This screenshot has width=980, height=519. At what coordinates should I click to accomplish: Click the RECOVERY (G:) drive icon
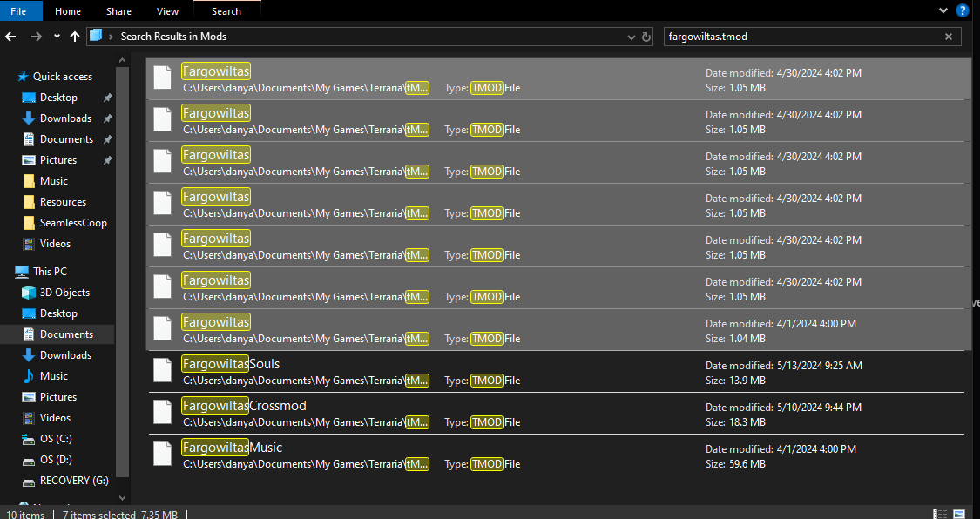(x=28, y=481)
